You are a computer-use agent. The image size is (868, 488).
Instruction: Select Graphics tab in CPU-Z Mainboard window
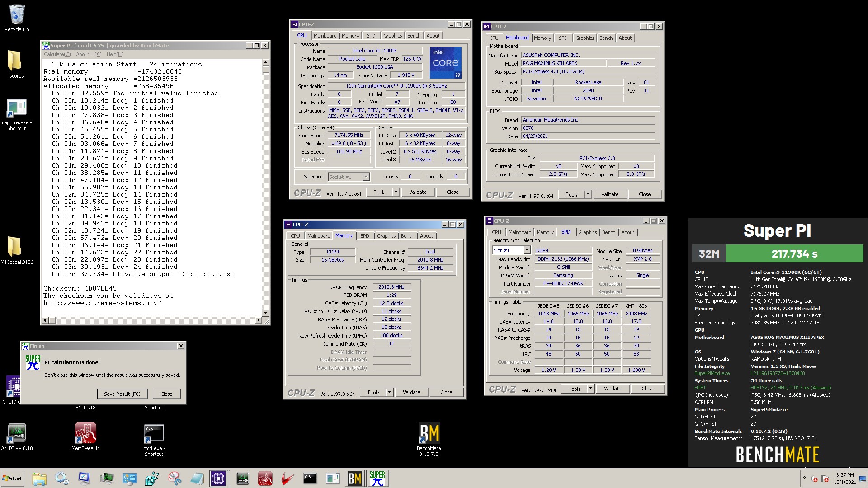(x=585, y=38)
